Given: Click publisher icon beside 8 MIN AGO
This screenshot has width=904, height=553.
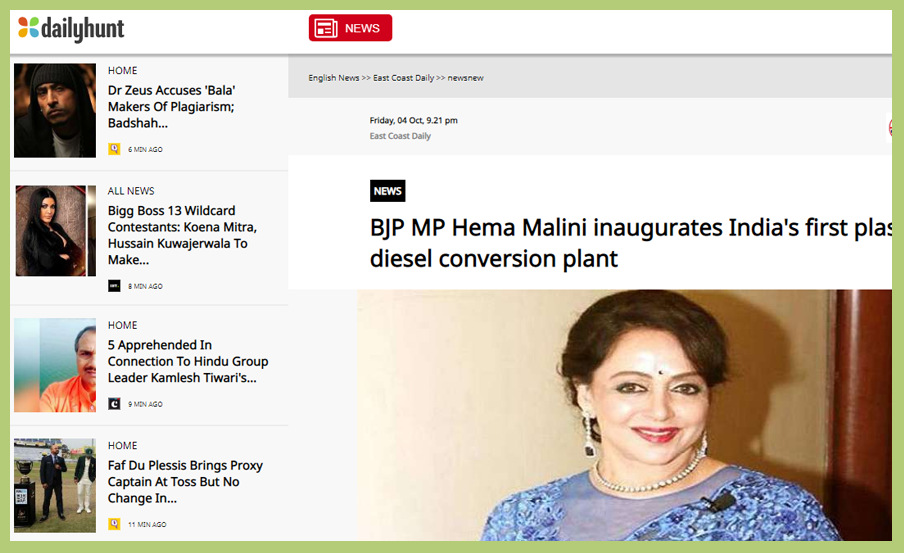Looking at the screenshot, I should 114,286.
